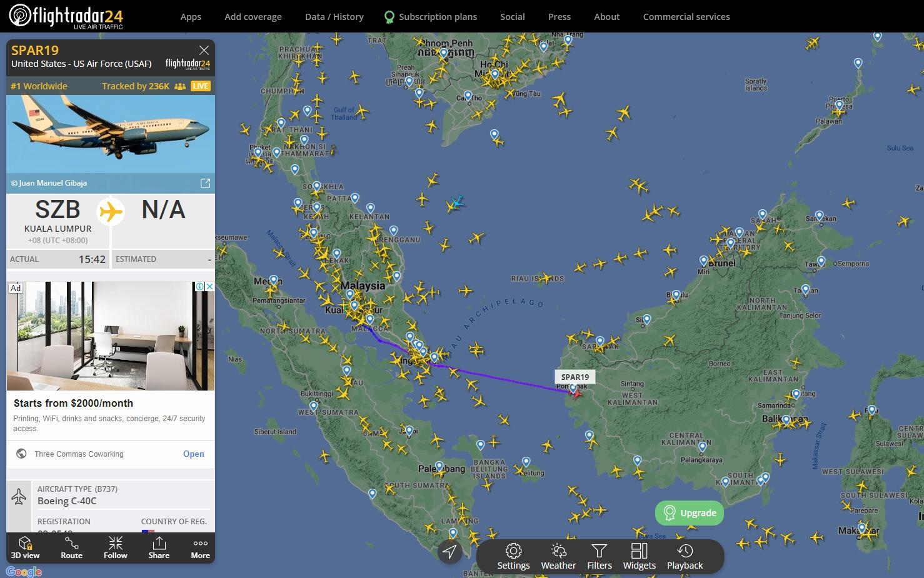Image resolution: width=924 pixels, height=578 pixels.
Task: Show the Route of SPAR19
Action: point(71,547)
